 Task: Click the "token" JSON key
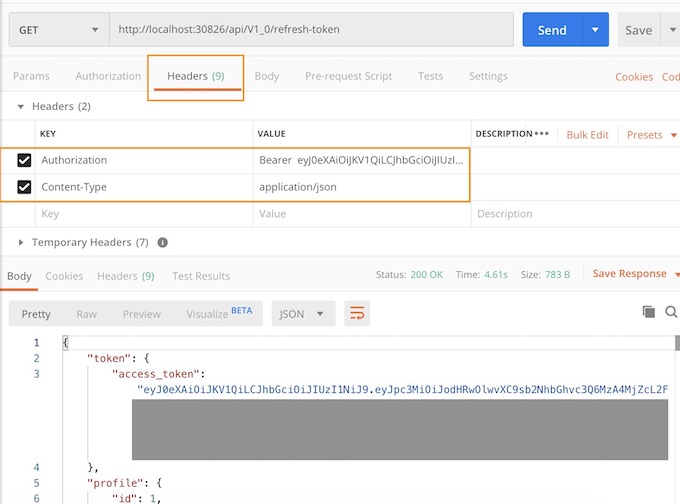(x=109, y=359)
